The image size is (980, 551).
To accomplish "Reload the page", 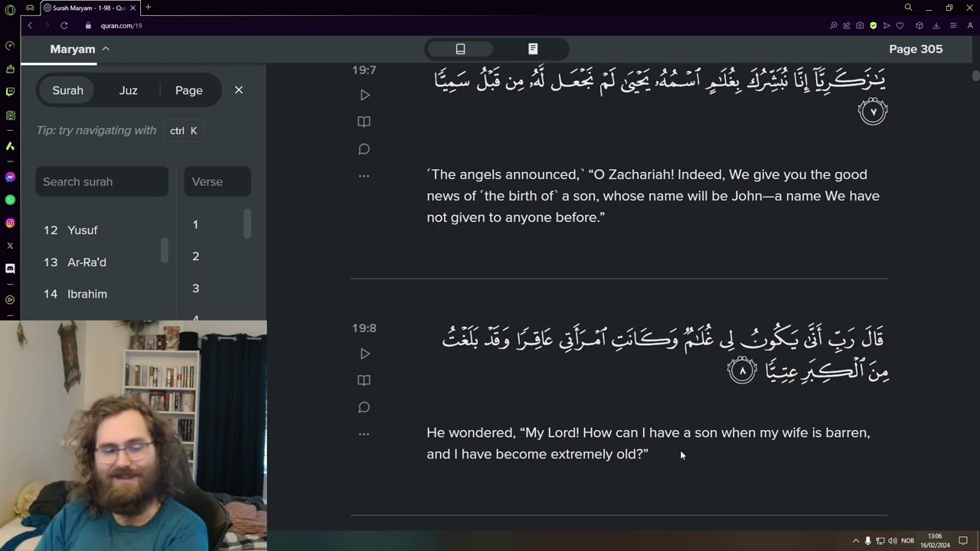I will pos(64,25).
